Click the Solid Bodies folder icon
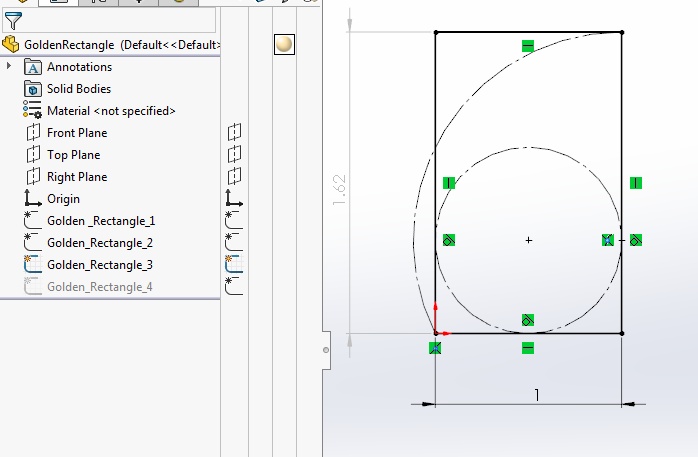The height and width of the screenshot is (457, 698). tap(32, 89)
